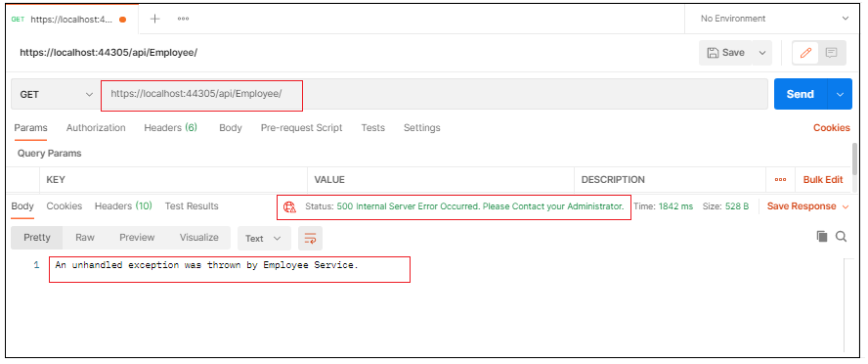The height and width of the screenshot is (364, 868).
Task: Select the Pretty view
Action: tap(36, 238)
